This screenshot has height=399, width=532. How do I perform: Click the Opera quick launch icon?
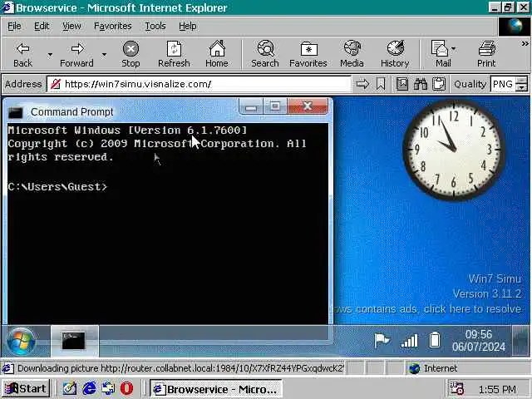pyautogui.click(x=127, y=388)
